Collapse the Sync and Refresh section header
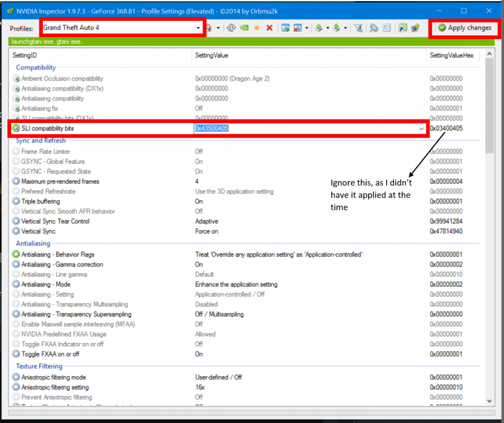Screen dimensions: 504x423 (x=41, y=140)
